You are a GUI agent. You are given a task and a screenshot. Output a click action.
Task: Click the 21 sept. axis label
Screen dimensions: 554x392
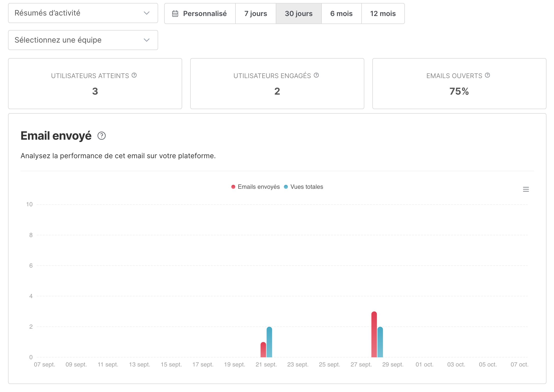[266, 364]
